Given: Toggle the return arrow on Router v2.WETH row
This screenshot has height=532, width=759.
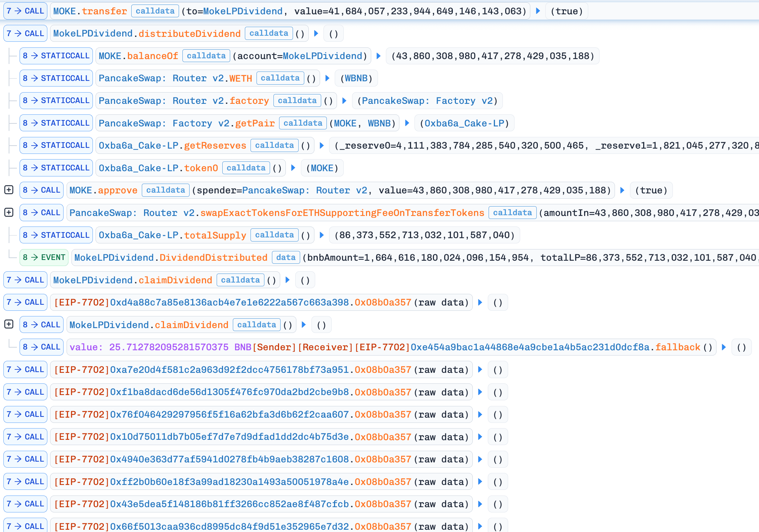Looking at the screenshot, I should 327,78.
